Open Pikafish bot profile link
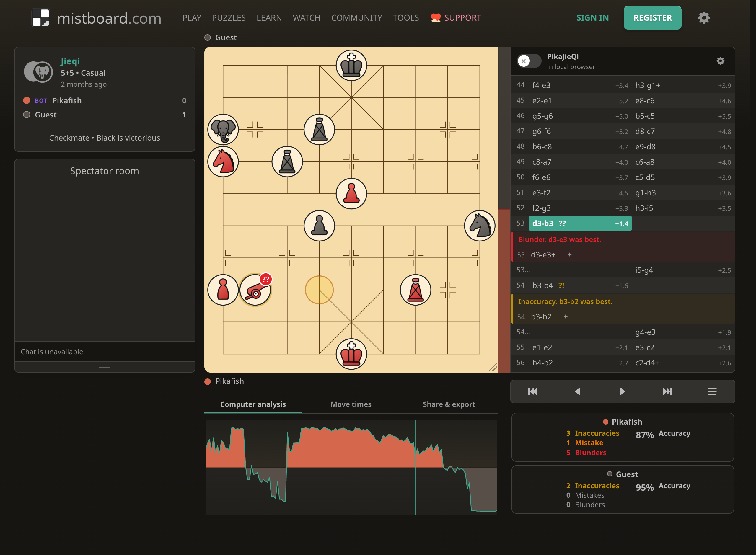 (x=67, y=100)
